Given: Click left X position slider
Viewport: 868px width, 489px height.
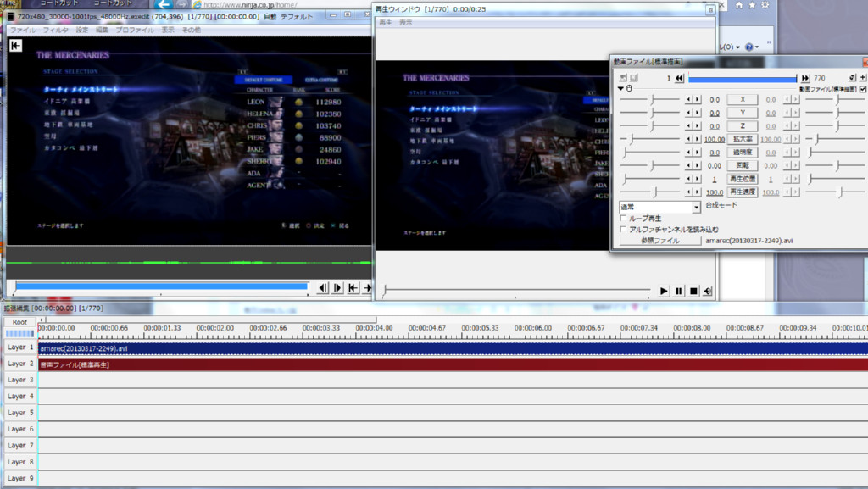Looking at the screenshot, I should [650, 99].
